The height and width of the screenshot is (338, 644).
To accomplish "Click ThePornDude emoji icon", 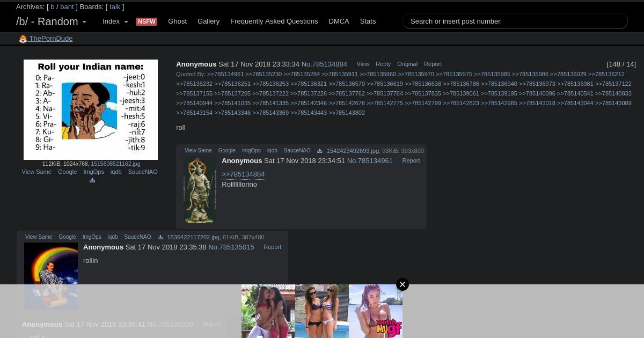I will coord(23,39).
